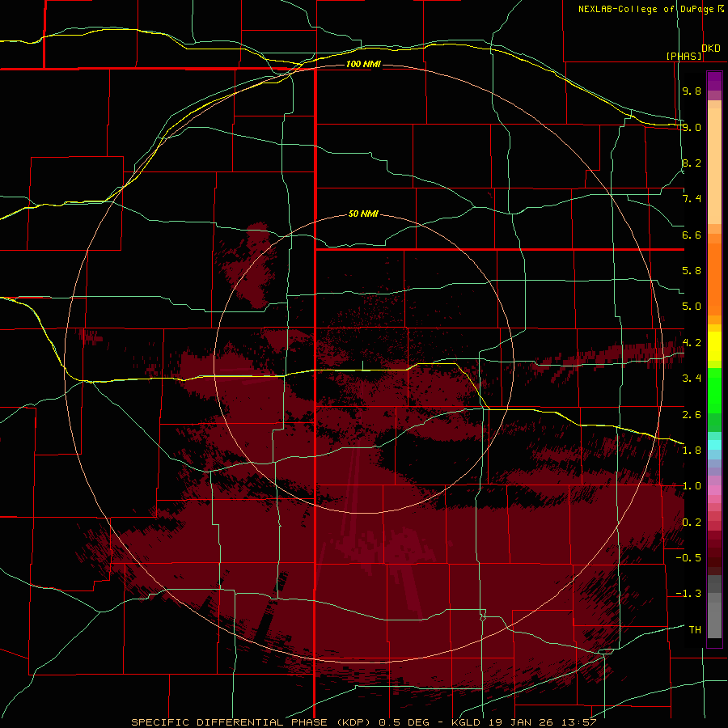The height and width of the screenshot is (728, 728).
Task: Pick the purple top segment of color bar
Action: click(x=714, y=81)
